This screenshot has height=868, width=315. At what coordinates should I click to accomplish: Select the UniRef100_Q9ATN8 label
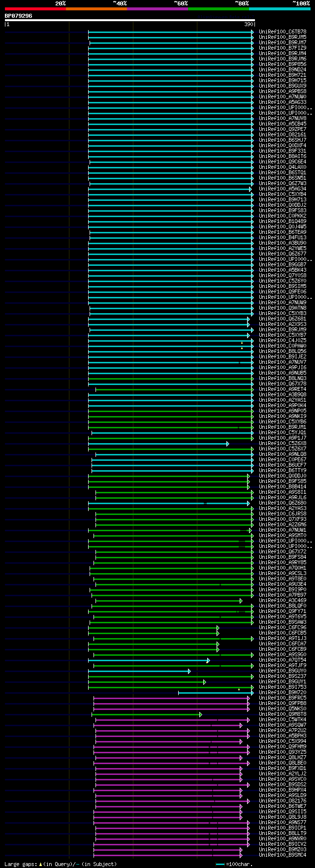coord(283,308)
